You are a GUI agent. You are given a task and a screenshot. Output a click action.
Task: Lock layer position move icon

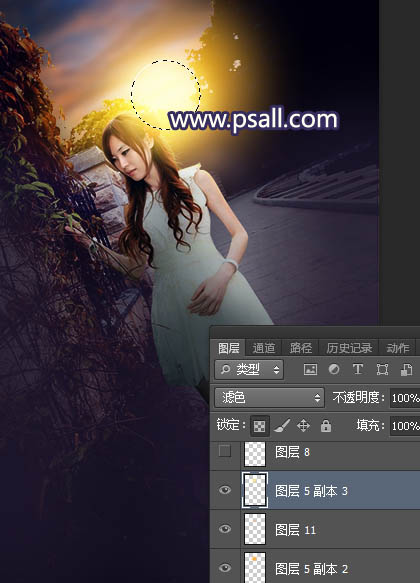(303, 426)
